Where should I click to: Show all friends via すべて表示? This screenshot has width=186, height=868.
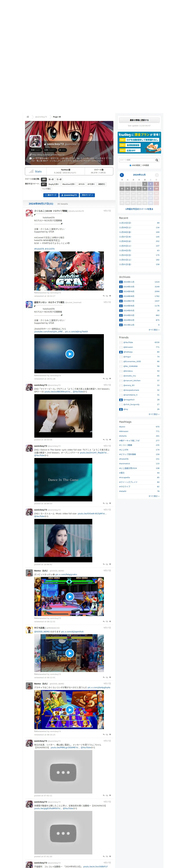(154, 414)
